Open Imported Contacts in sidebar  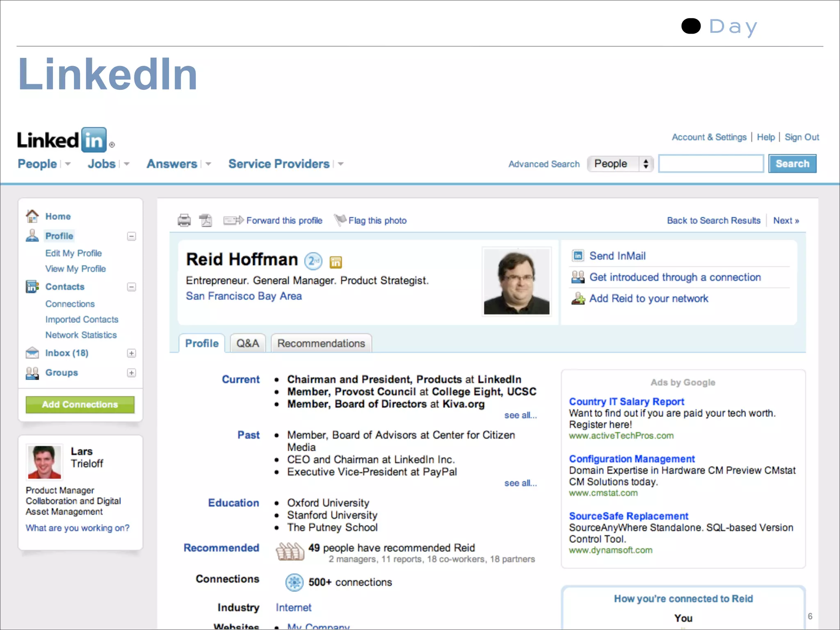(82, 320)
